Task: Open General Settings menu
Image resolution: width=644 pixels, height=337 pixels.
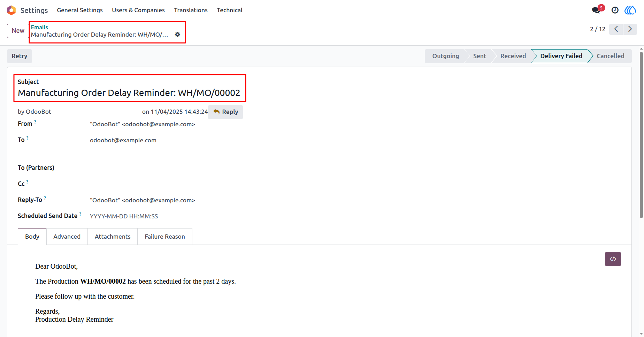Action: coord(80,10)
